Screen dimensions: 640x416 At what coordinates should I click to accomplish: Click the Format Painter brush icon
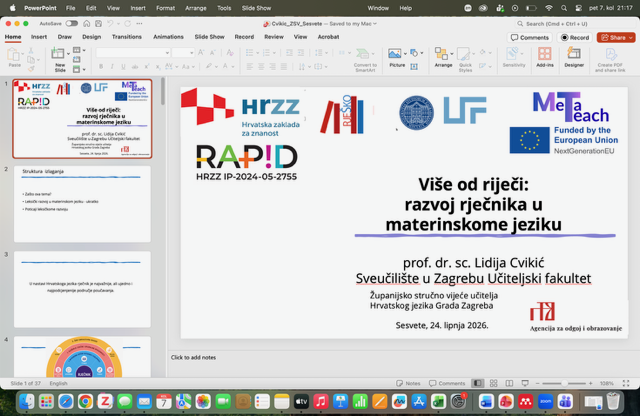click(31, 69)
